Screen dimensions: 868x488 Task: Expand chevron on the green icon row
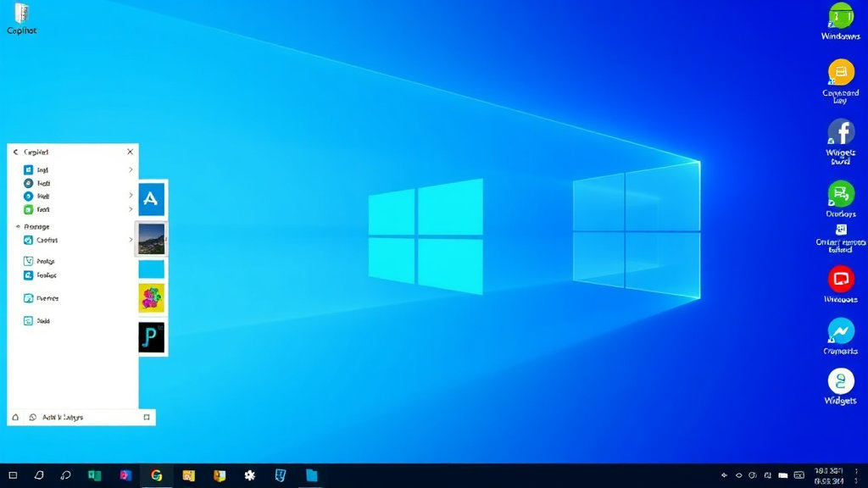(131, 209)
